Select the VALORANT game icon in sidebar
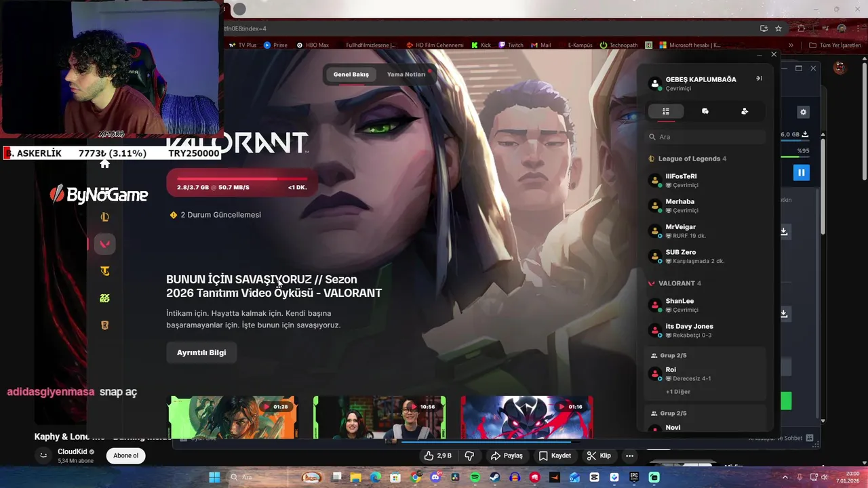Screen dimensions: 868x488 pos(104,244)
